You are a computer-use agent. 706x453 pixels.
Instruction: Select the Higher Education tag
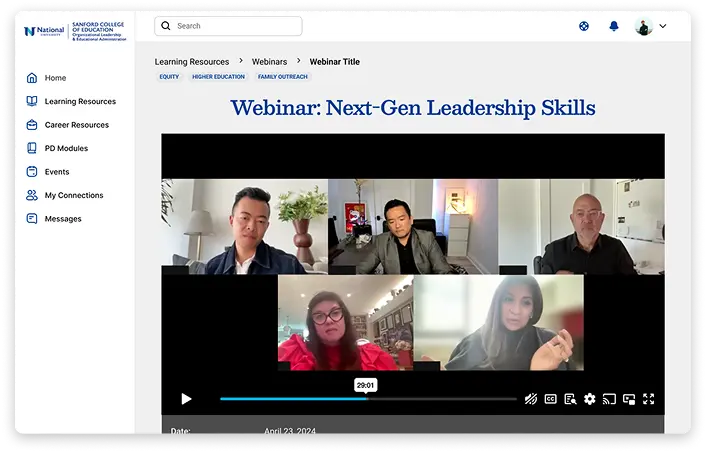[218, 77]
